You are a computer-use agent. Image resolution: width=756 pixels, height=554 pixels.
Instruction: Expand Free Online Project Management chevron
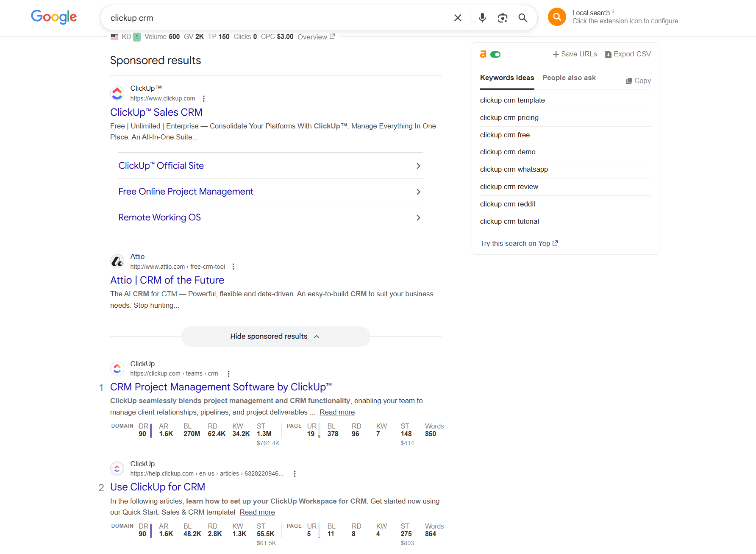coord(418,192)
